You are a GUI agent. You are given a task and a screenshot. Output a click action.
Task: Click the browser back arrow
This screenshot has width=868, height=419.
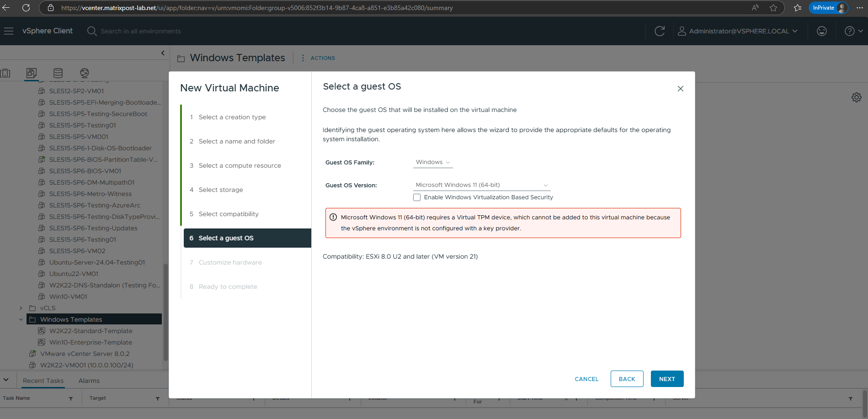coord(6,8)
